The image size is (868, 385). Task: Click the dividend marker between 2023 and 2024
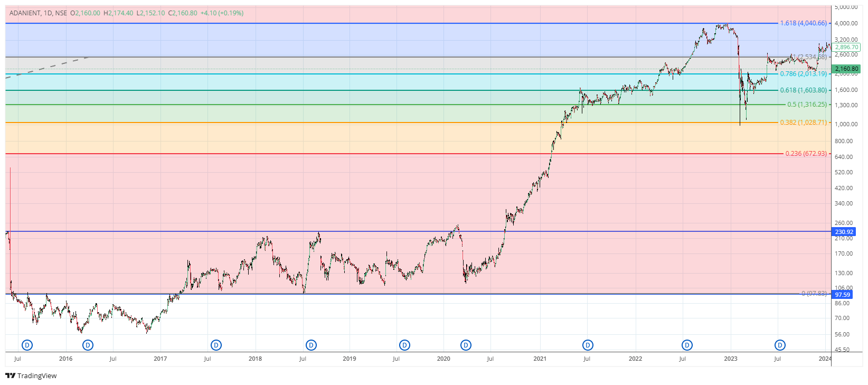[x=780, y=345]
